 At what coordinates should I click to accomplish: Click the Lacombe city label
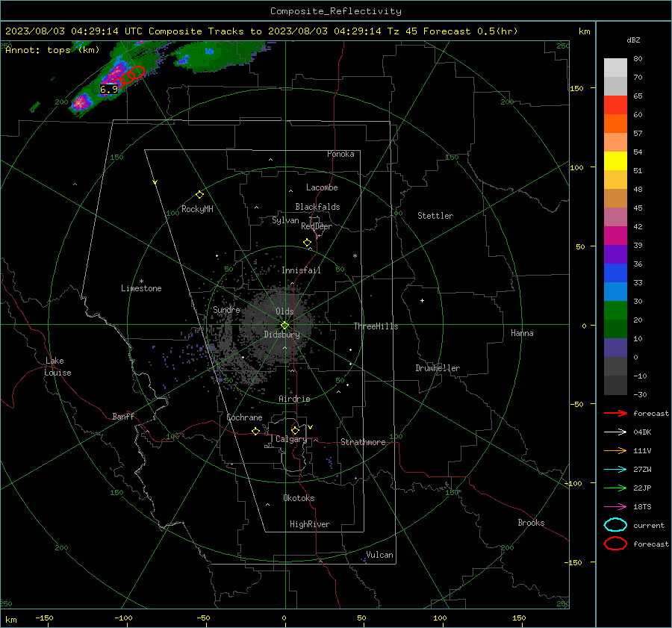coord(321,187)
